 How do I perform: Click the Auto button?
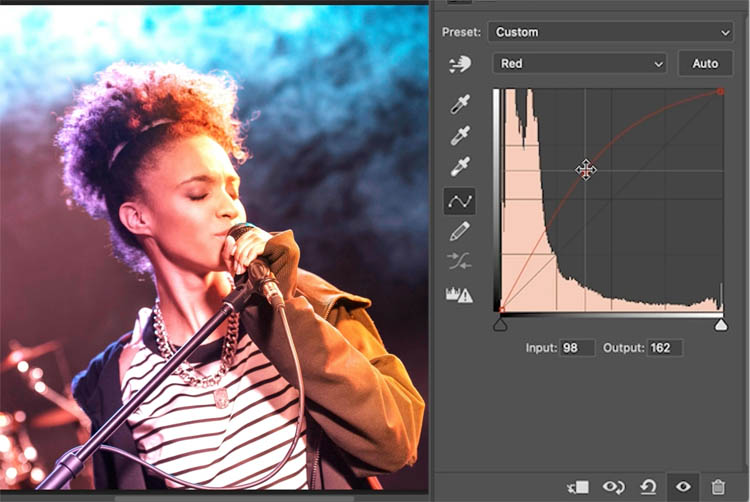[705, 64]
